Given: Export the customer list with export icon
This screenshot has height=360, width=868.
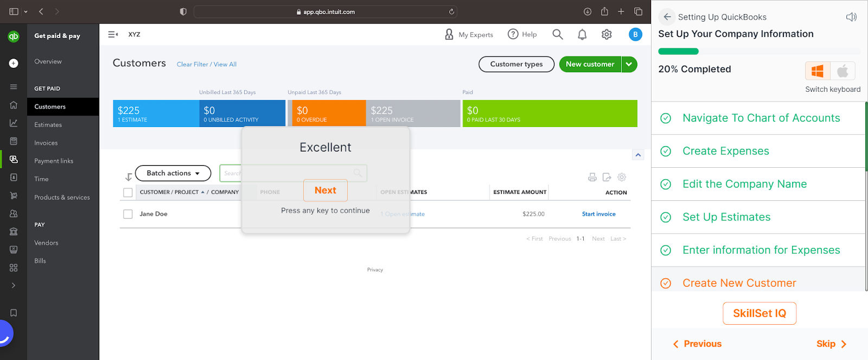Looking at the screenshot, I should click(607, 177).
